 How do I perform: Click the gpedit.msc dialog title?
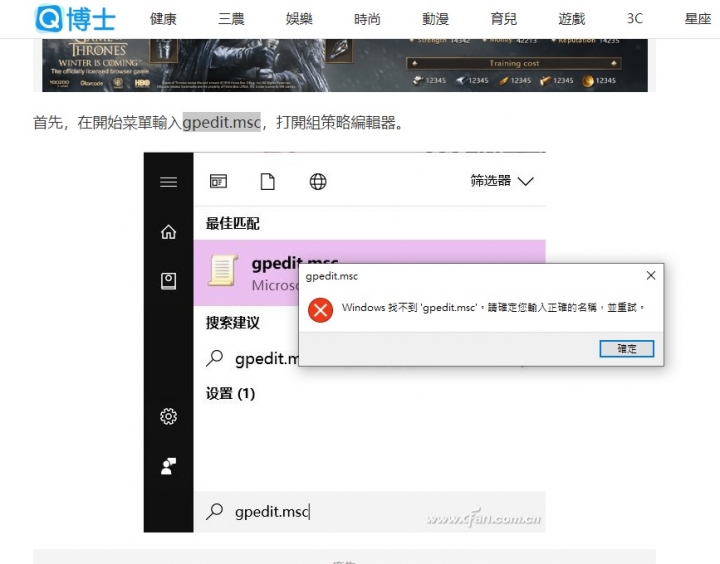(x=332, y=276)
